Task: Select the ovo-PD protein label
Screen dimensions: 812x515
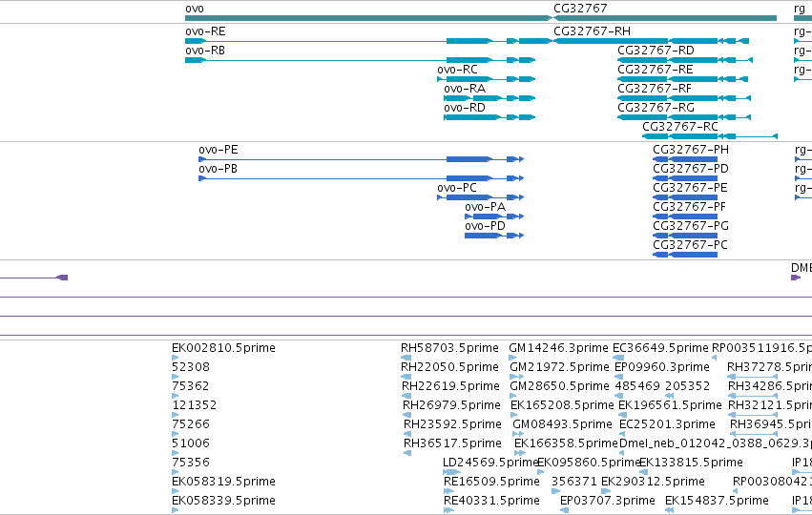Action: pos(485,227)
